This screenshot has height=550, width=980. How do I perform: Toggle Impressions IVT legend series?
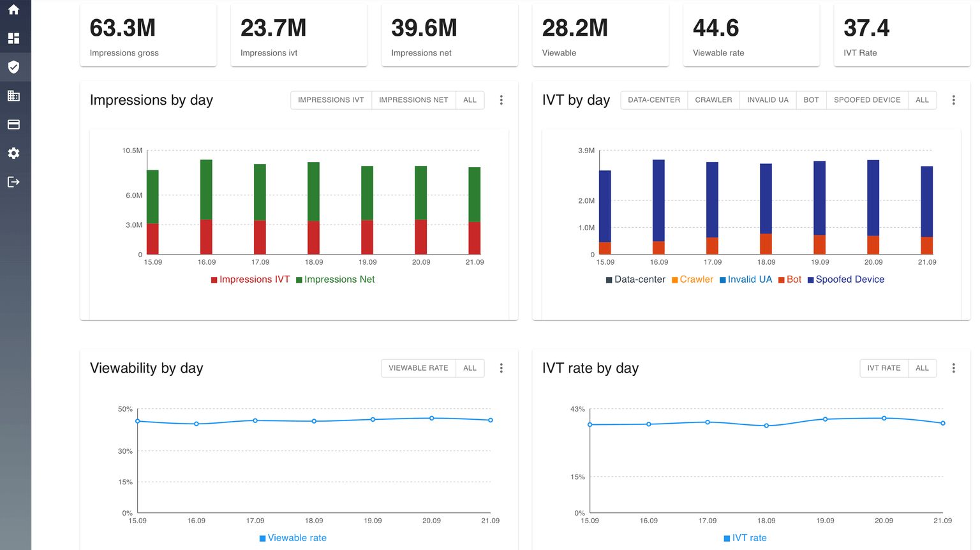point(250,279)
